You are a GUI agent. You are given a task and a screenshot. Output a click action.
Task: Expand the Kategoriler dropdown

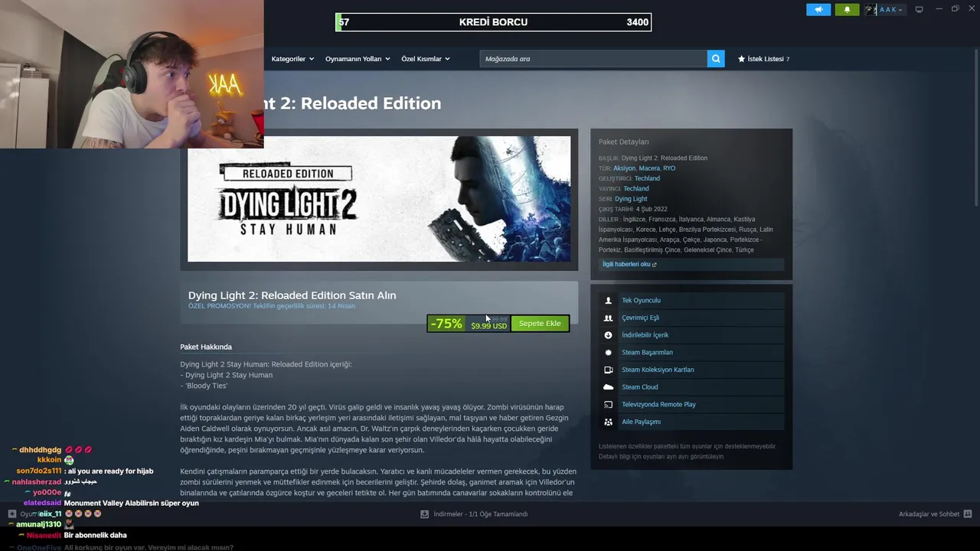[x=292, y=59]
